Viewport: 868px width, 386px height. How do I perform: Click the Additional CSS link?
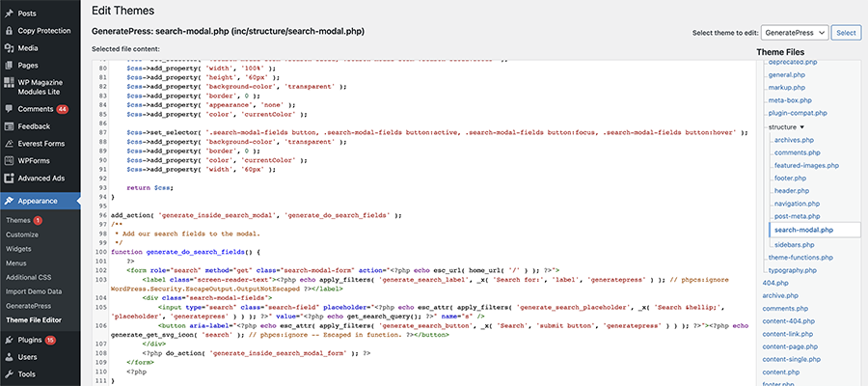point(31,277)
